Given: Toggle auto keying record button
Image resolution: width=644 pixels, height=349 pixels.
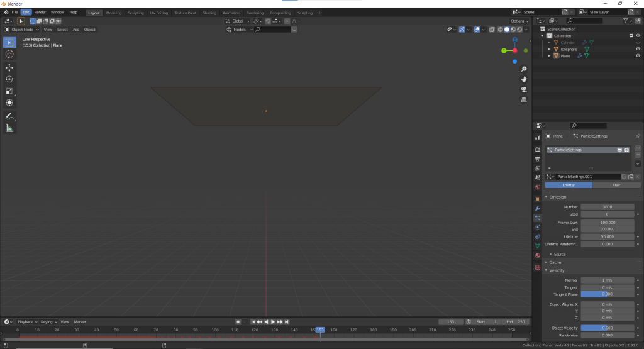Looking at the screenshot, I should pos(238,322).
